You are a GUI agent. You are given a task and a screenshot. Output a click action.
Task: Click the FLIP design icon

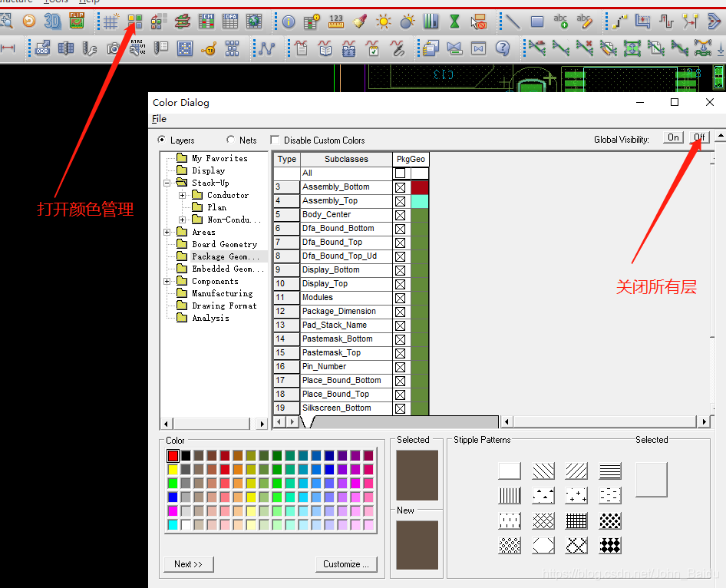coord(77,21)
